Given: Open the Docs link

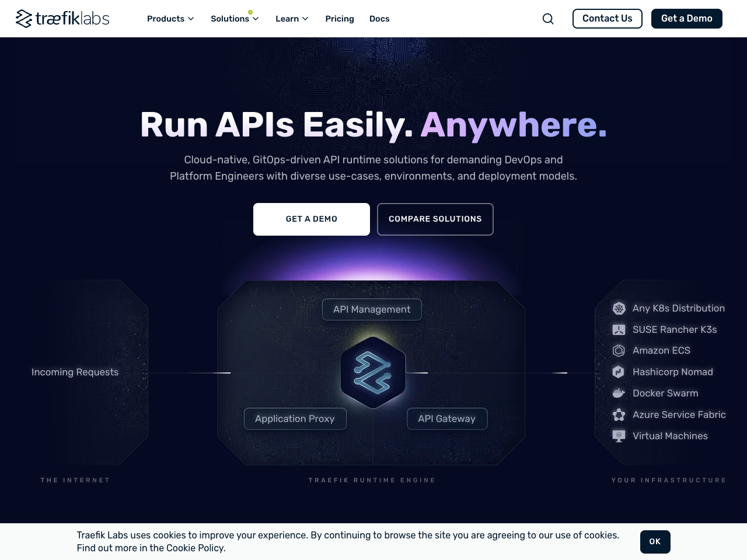Looking at the screenshot, I should click(x=379, y=19).
